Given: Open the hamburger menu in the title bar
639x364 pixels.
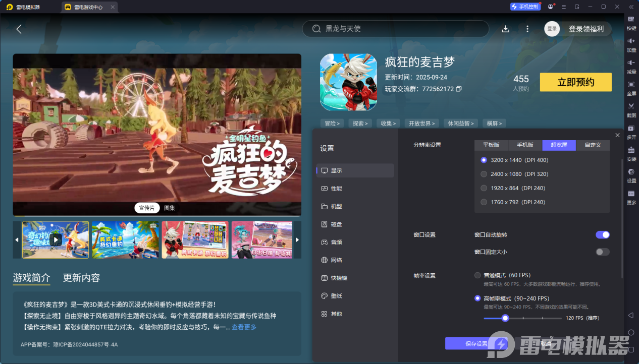Looking at the screenshot, I should coord(563,7).
